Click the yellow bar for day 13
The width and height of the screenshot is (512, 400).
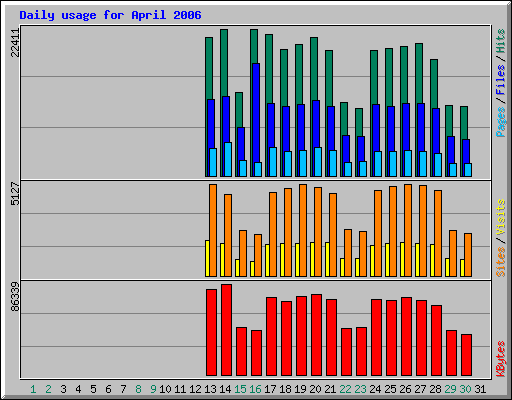pos(207,258)
